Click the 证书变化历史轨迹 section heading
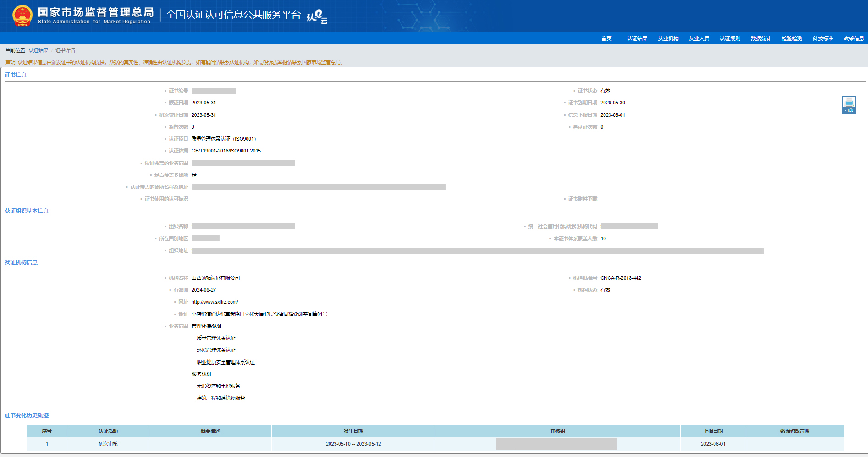The image size is (868, 457). pos(27,415)
